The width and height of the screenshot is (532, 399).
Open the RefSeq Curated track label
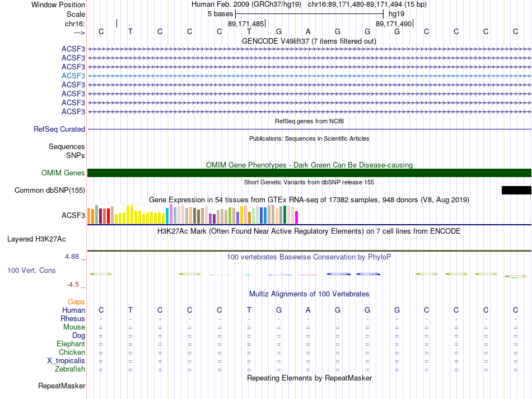[59, 129]
